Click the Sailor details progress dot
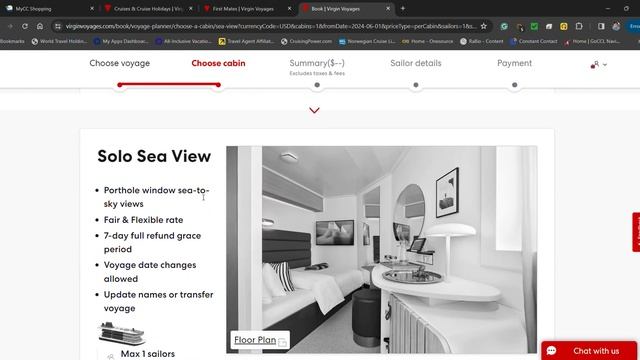Viewport: 640px width, 360px height. tap(416, 85)
